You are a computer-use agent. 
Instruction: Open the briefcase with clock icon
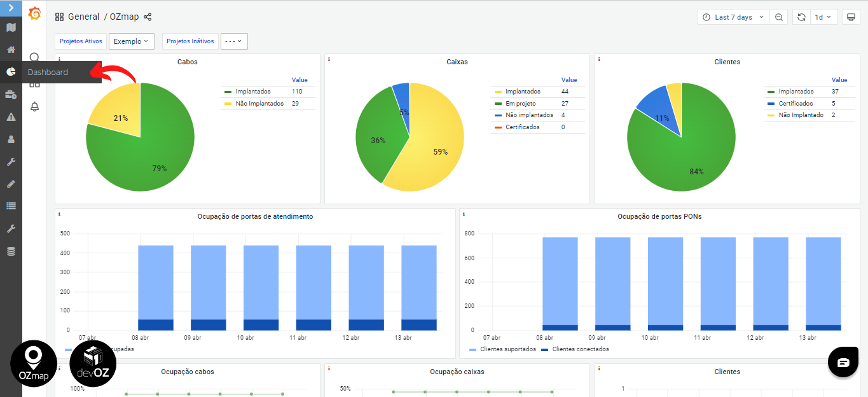[11, 95]
